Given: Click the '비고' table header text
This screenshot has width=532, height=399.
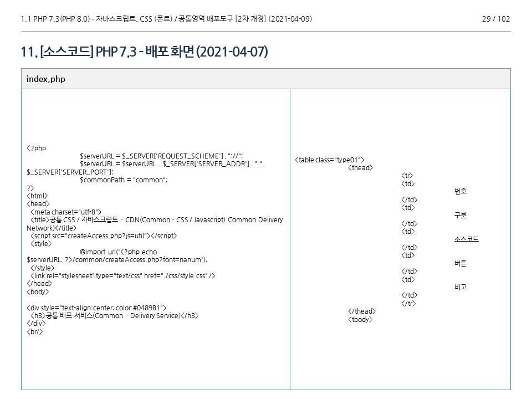Looking at the screenshot, I should tap(461, 287).
